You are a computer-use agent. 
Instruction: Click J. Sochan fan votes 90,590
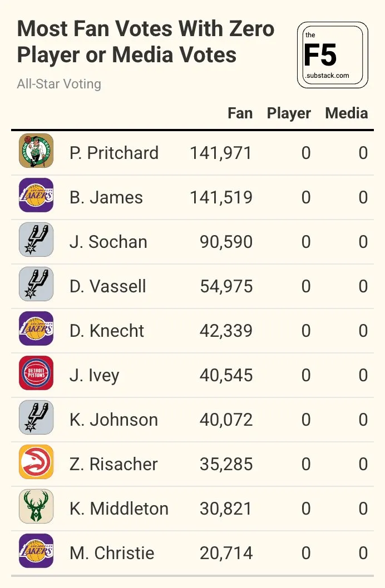point(226,242)
